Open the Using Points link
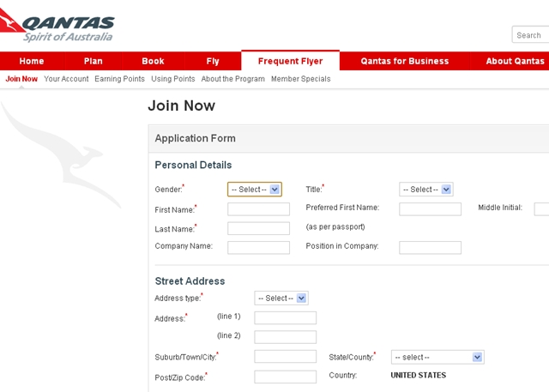This screenshot has width=549, height=392. pyautogui.click(x=173, y=79)
